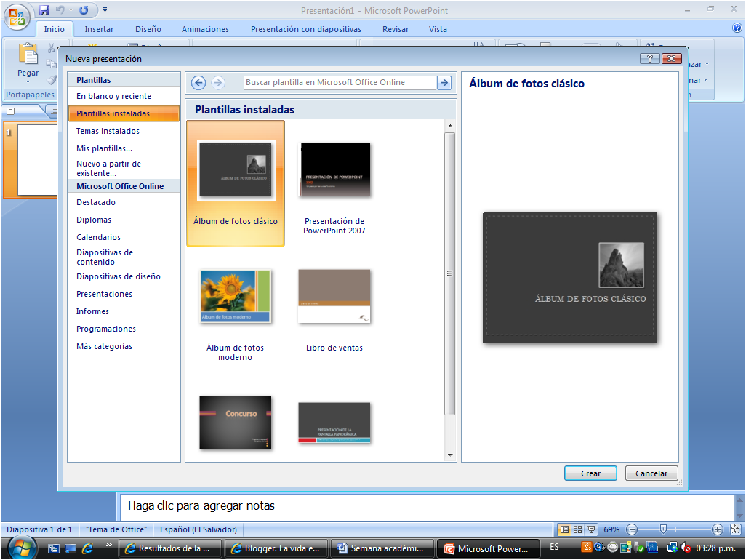Select the Concurso template thumbnail

tap(236, 423)
